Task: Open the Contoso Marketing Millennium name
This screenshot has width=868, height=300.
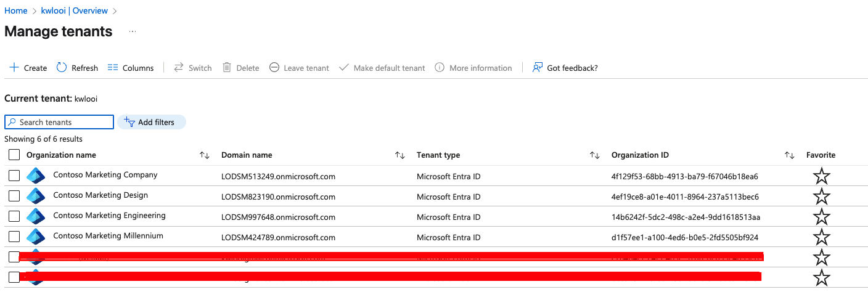Action: (108, 236)
